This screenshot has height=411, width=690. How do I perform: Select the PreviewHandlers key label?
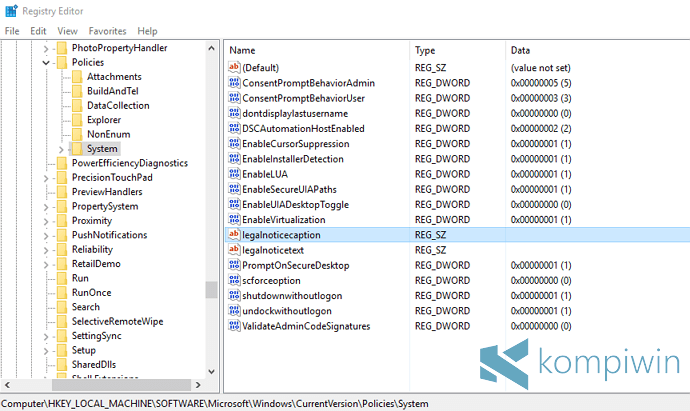pos(107,192)
